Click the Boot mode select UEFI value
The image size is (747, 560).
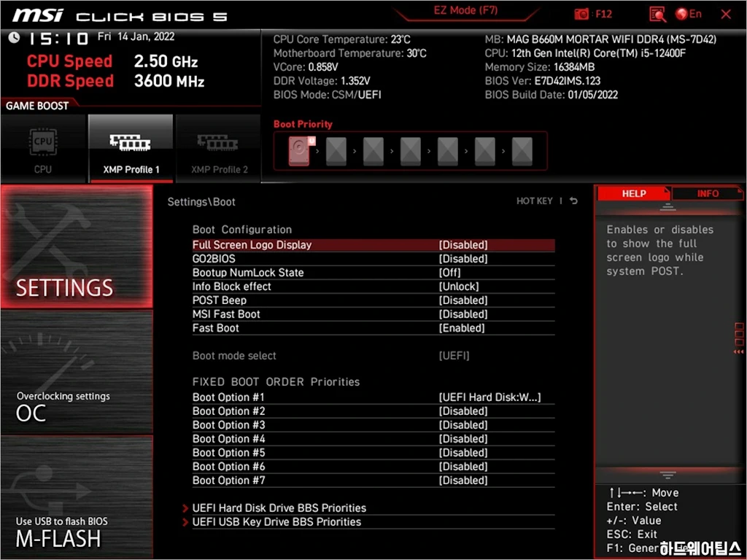[x=454, y=355]
